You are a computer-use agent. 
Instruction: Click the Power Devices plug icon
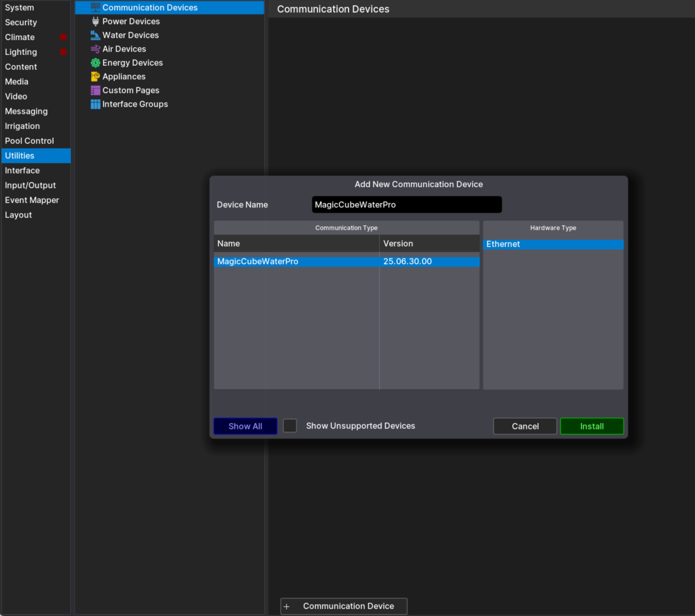tap(95, 21)
